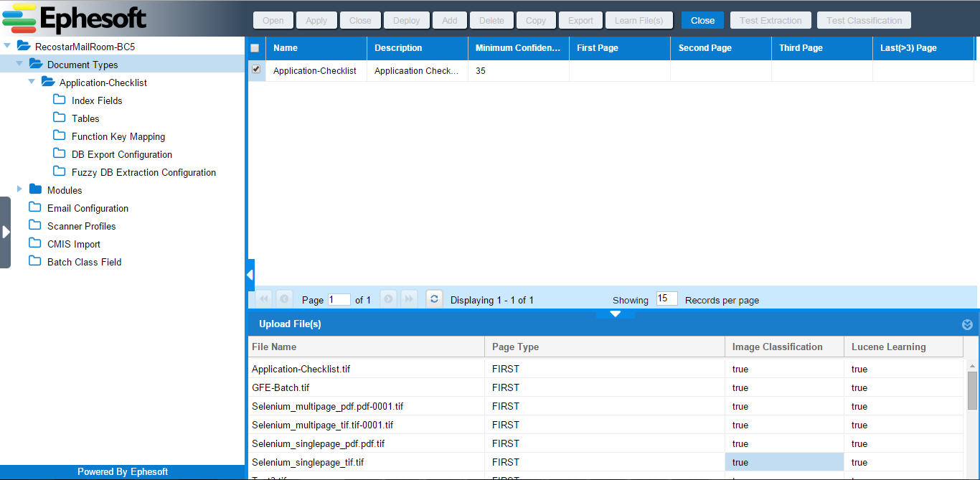Click the Lucene Learning column header
The width and height of the screenshot is (980, 480).
(903, 347)
